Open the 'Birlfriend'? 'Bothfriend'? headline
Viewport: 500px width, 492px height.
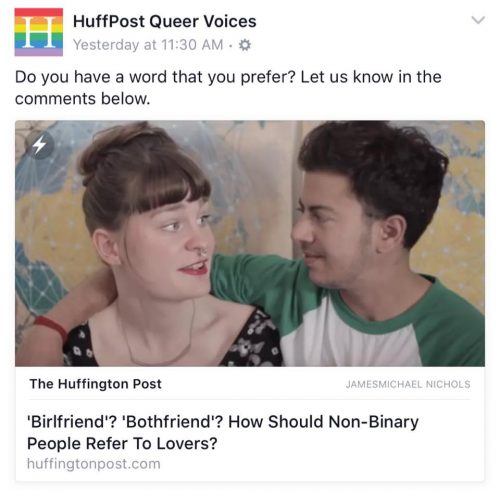223,432
